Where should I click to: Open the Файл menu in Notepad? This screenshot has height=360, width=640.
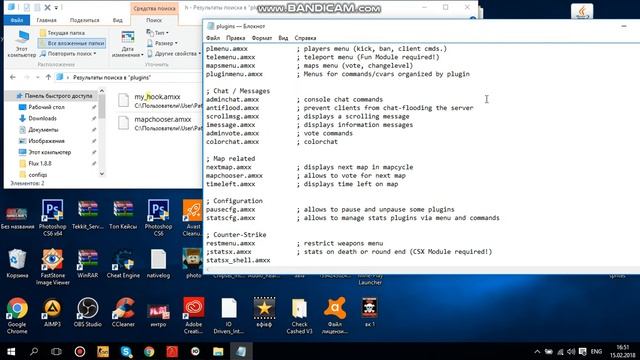tap(213, 38)
